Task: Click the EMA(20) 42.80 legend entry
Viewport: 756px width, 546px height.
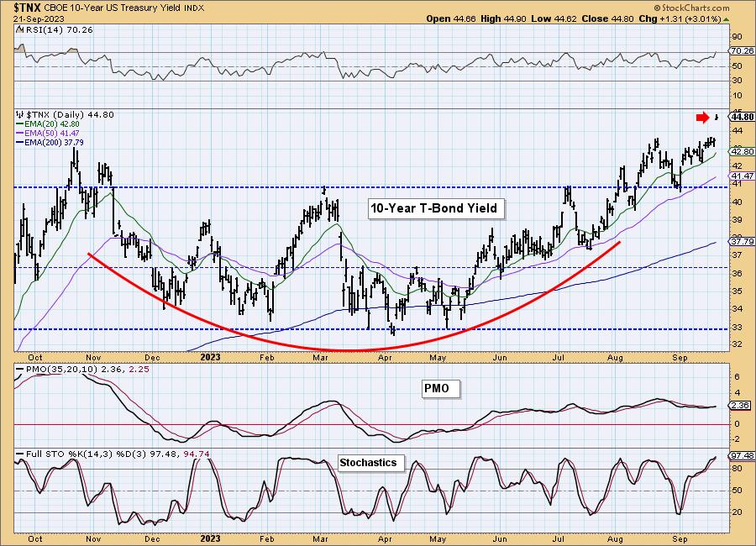Action: (x=51, y=124)
